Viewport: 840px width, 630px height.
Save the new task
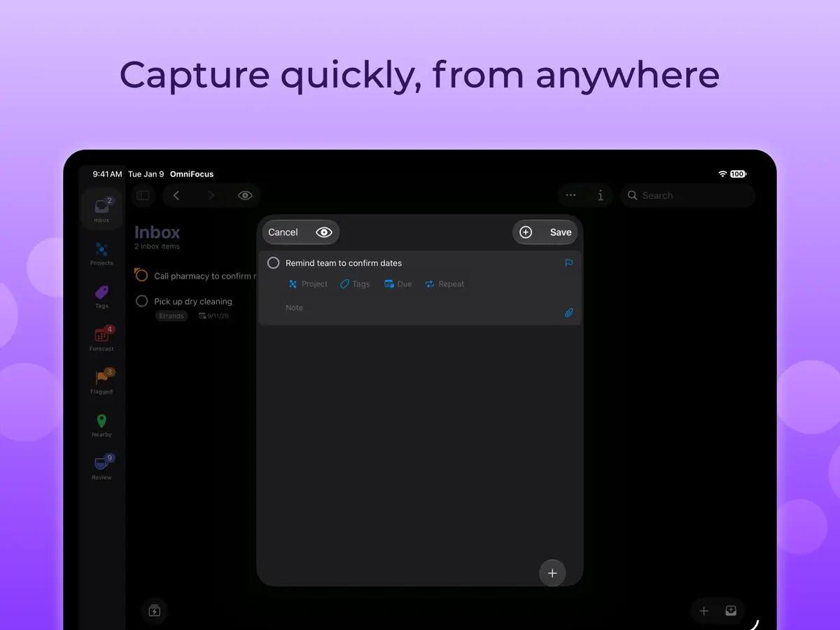(561, 232)
